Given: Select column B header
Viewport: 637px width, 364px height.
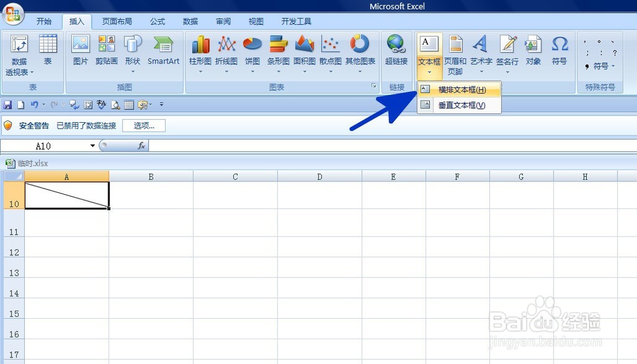Looking at the screenshot, I should [x=151, y=176].
